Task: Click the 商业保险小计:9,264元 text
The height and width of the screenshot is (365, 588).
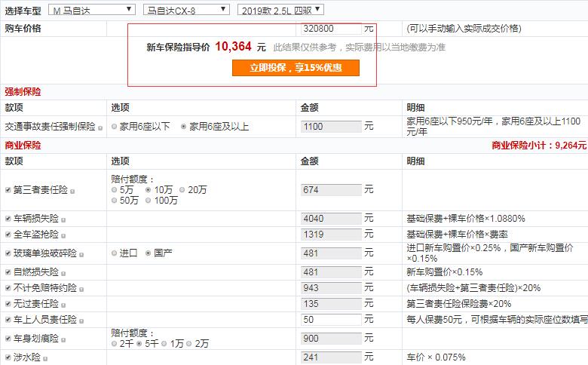Action: click(539, 146)
